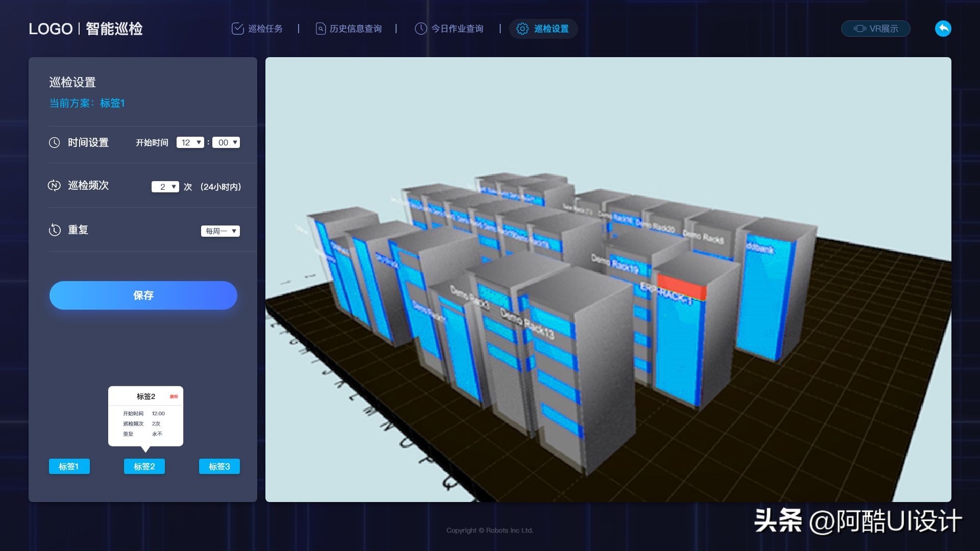The height and width of the screenshot is (551, 980).
Task: Open the start hour dropdown showing 12
Action: (x=190, y=143)
